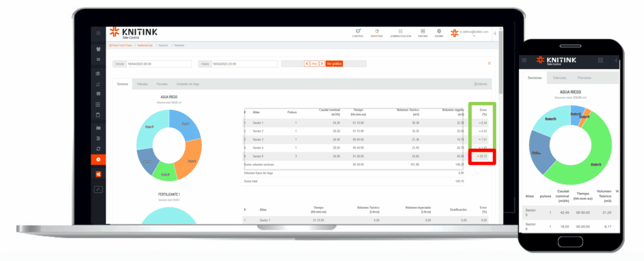The image size is (644, 261).
Task: Go to previous day with left arrow
Action: coord(307,64)
